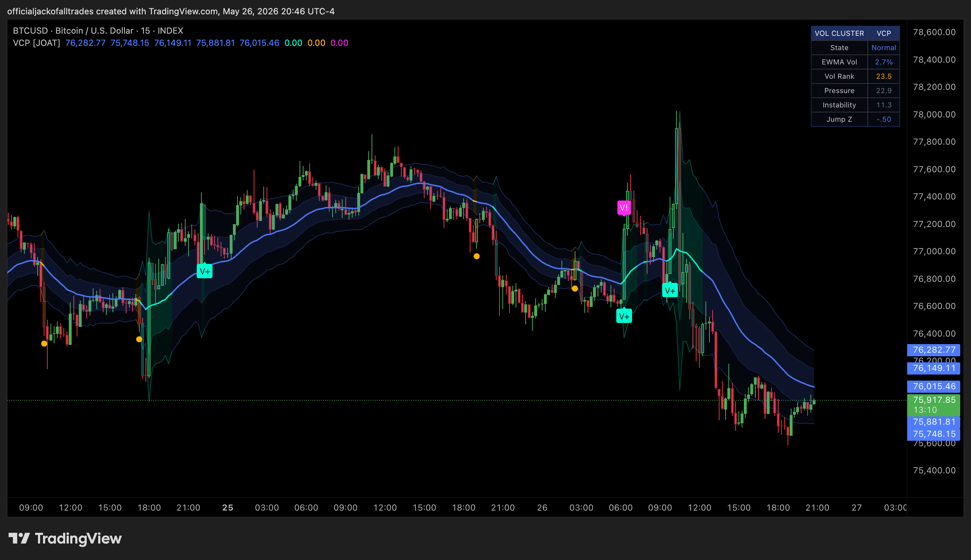Click the orange dot near 03:00 on the 26th
Image resolution: width=971 pixels, height=560 pixels.
point(575,289)
